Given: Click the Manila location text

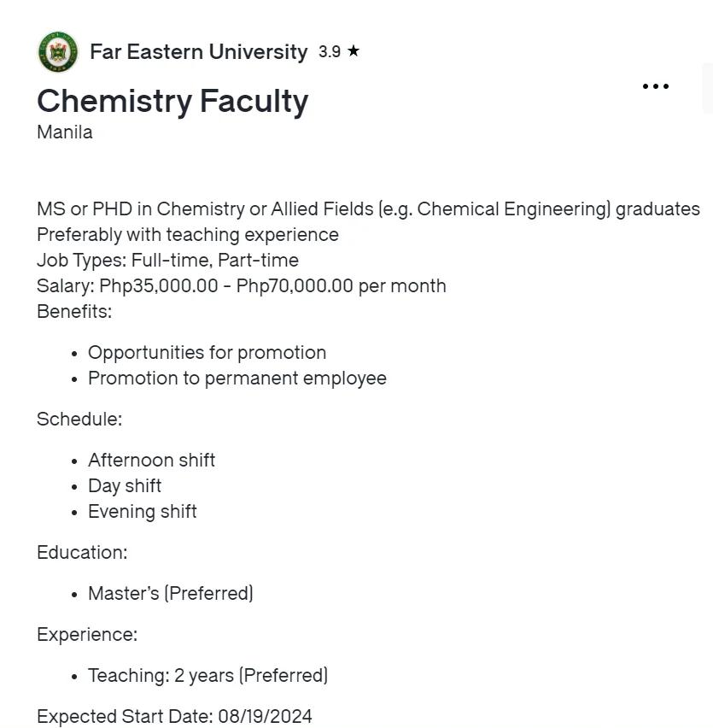Looking at the screenshot, I should (65, 132).
